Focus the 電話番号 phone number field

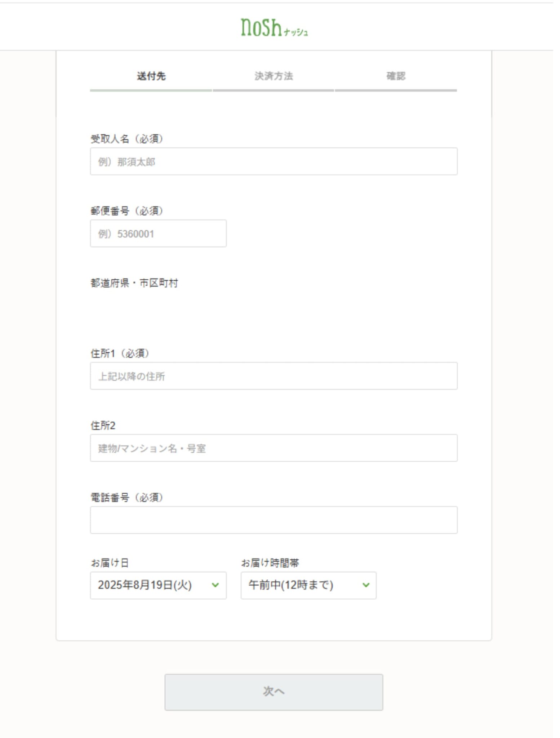pos(274,520)
